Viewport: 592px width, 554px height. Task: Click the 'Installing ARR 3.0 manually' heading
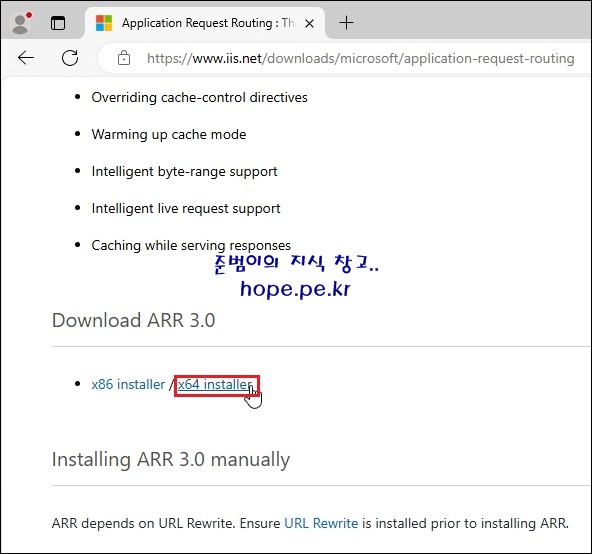pyautogui.click(x=171, y=460)
